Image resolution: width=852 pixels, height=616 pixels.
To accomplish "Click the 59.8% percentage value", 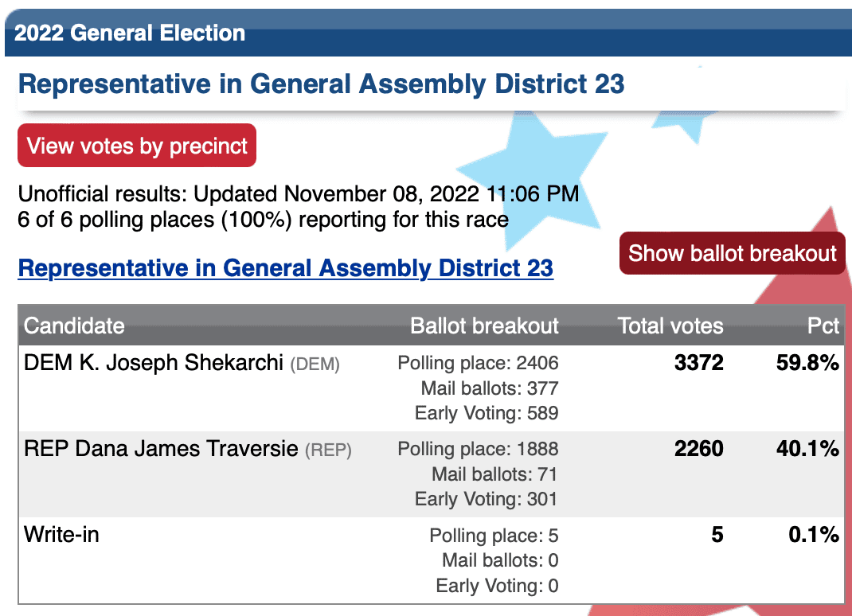I will tap(807, 362).
